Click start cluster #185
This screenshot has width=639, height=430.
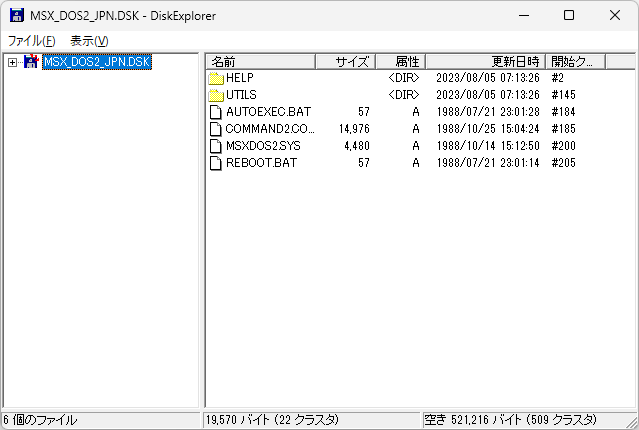point(563,129)
